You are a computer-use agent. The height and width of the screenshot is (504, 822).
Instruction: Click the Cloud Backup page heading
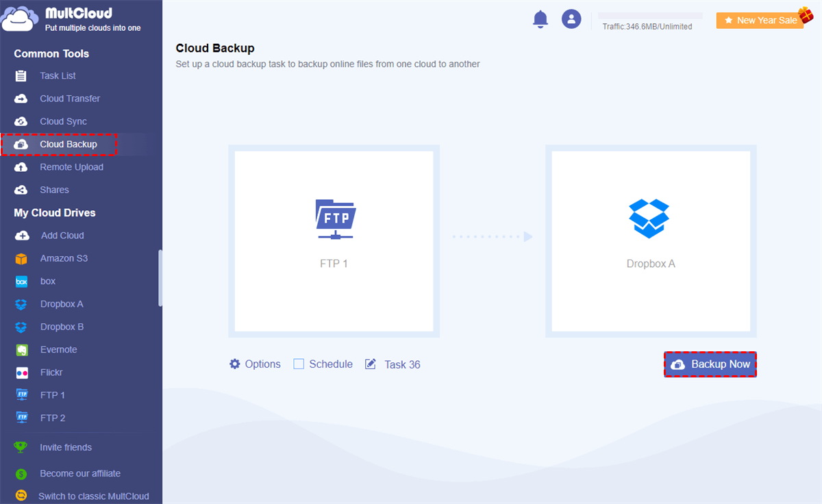(x=215, y=49)
